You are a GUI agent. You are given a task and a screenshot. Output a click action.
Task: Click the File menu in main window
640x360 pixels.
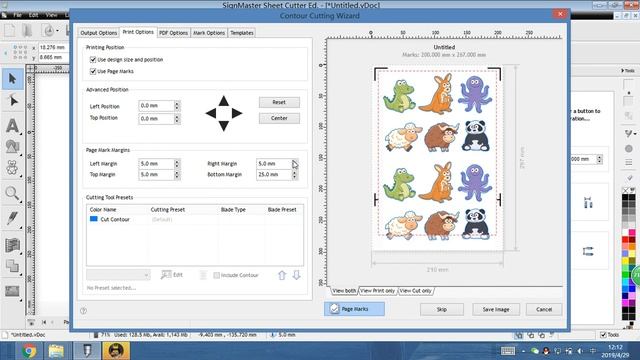pos(18,15)
